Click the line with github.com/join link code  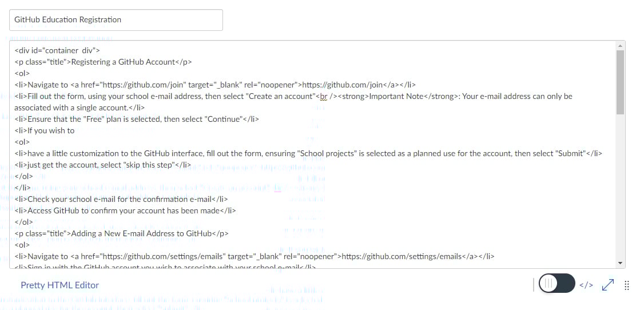tap(215, 85)
